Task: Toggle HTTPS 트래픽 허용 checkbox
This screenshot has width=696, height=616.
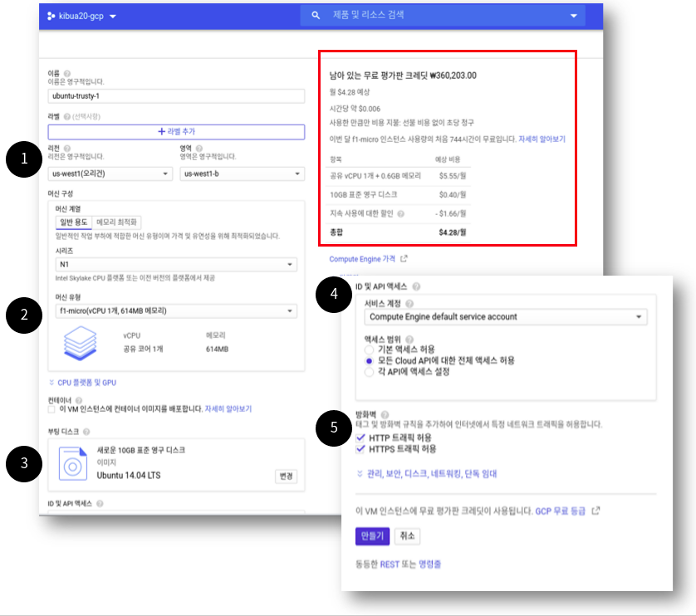Action: coord(360,450)
